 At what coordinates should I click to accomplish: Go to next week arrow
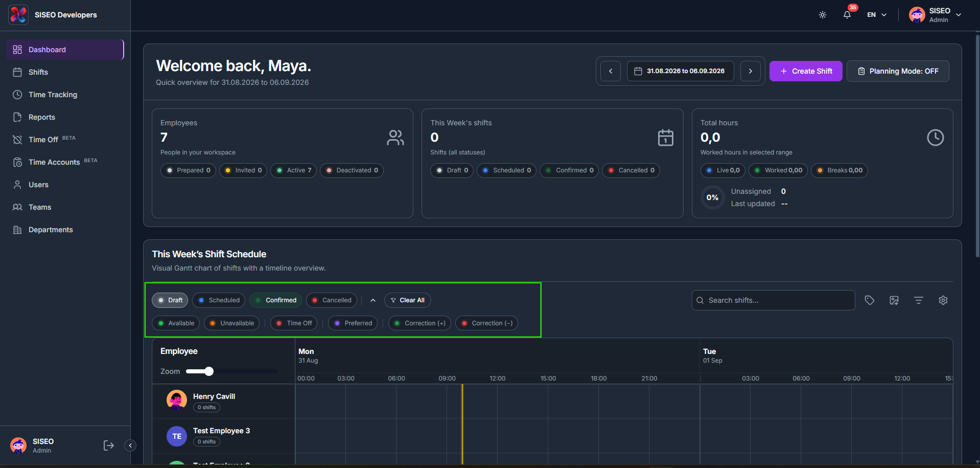(751, 71)
